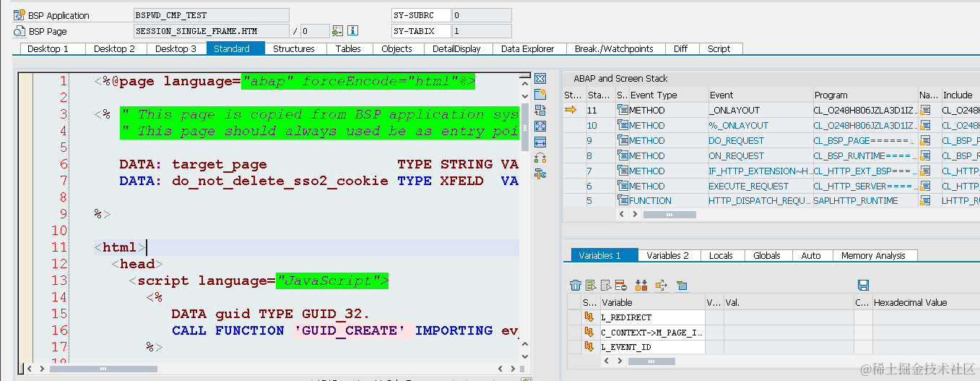Click the maximize horizontally icon in side toolbar
Viewport: 980px width, 381px height.
pos(539,142)
